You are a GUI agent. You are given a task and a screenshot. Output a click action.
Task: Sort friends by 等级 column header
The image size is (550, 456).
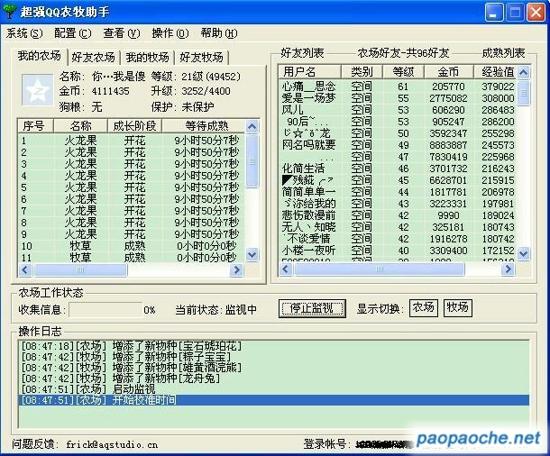click(x=403, y=72)
